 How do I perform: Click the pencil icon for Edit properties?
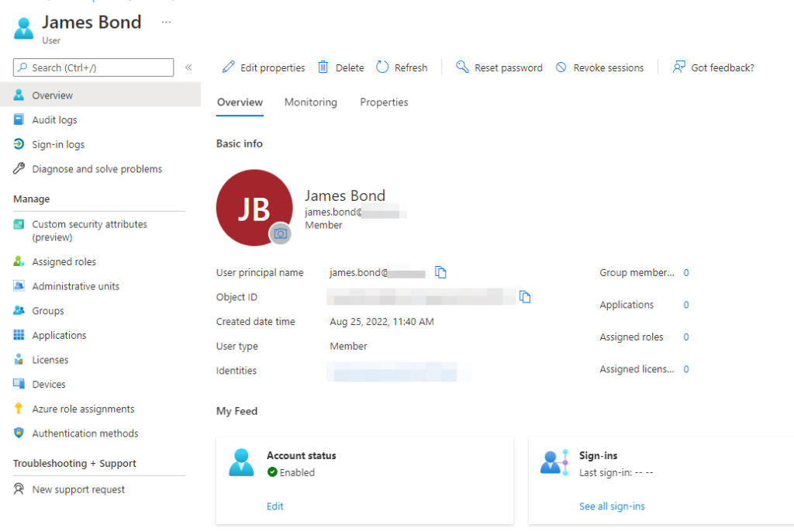(229, 67)
